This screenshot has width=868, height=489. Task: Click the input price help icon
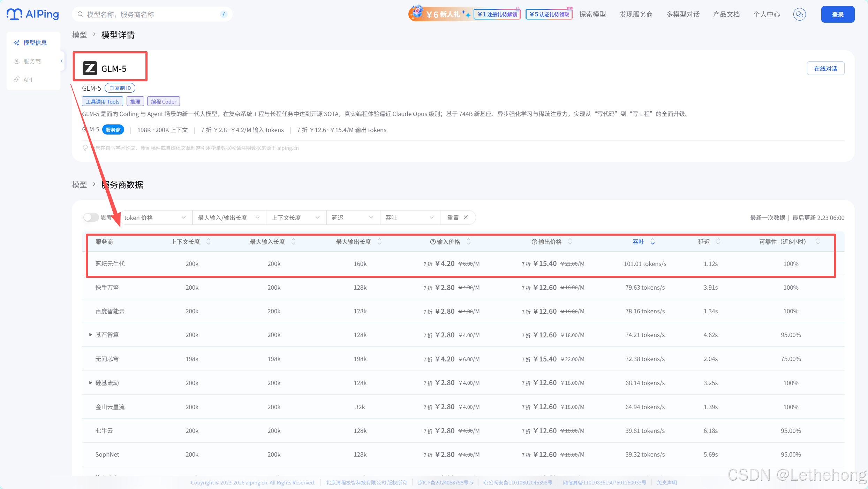click(x=433, y=242)
